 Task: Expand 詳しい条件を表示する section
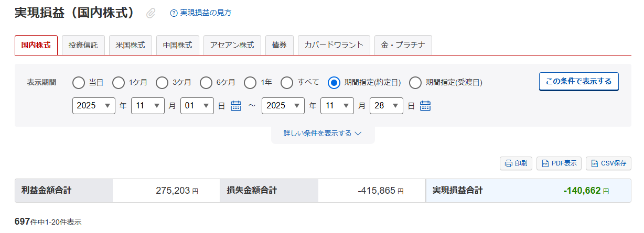pyautogui.click(x=323, y=134)
